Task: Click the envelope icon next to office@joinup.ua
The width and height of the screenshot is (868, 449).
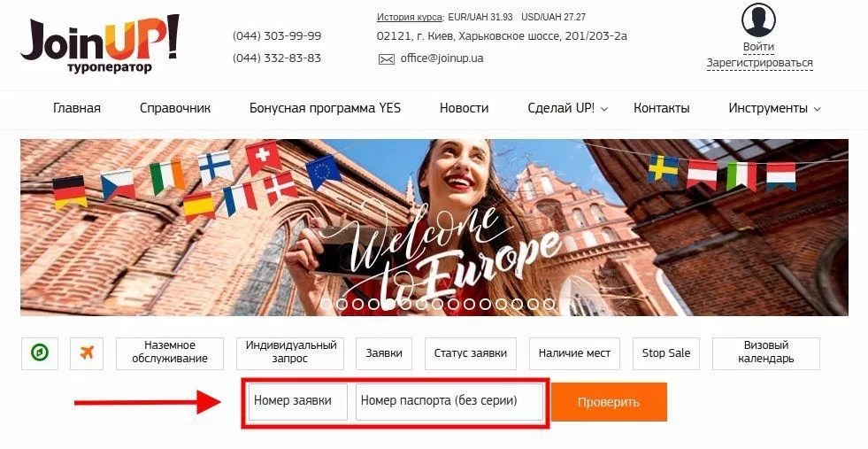Action: 387,58
